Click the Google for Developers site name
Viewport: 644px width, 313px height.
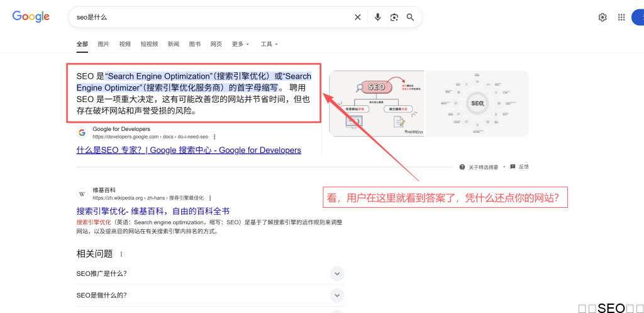(121, 129)
